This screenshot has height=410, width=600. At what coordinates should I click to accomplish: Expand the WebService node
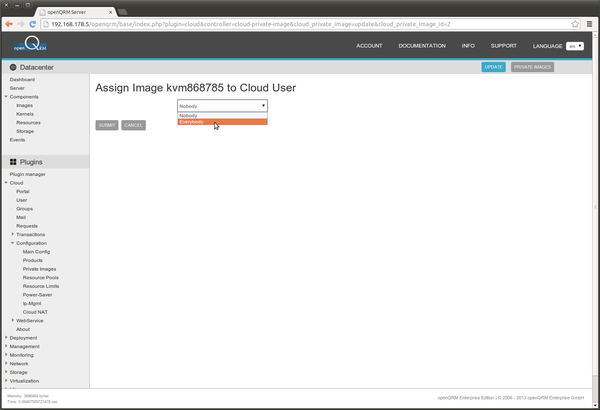[x=13, y=320]
